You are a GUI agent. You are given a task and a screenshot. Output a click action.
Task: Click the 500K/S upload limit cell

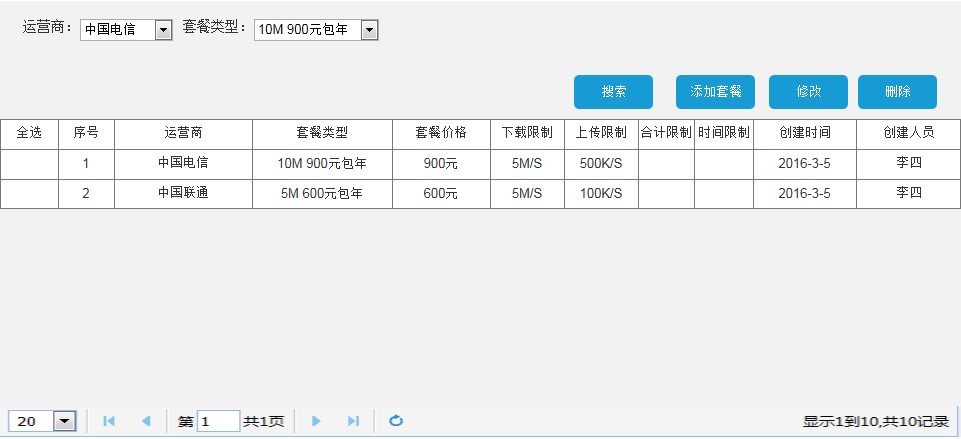pos(601,164)
